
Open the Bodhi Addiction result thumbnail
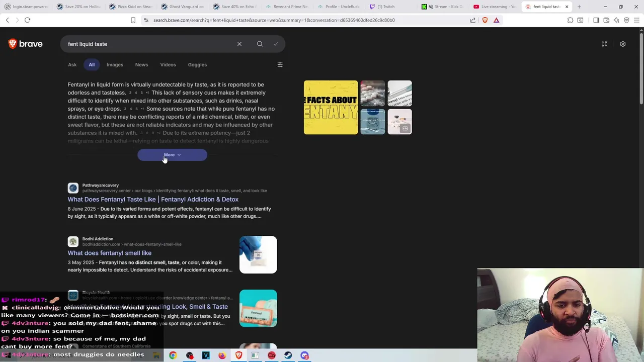(x=258, y=255)
